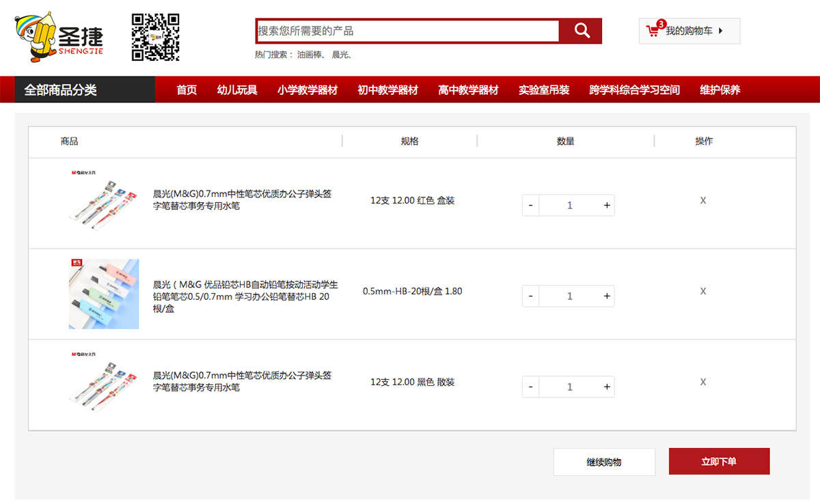Decrease quantity of HB pencil lead item
This screenshot has height=504, width=820.
pos(531,296)
